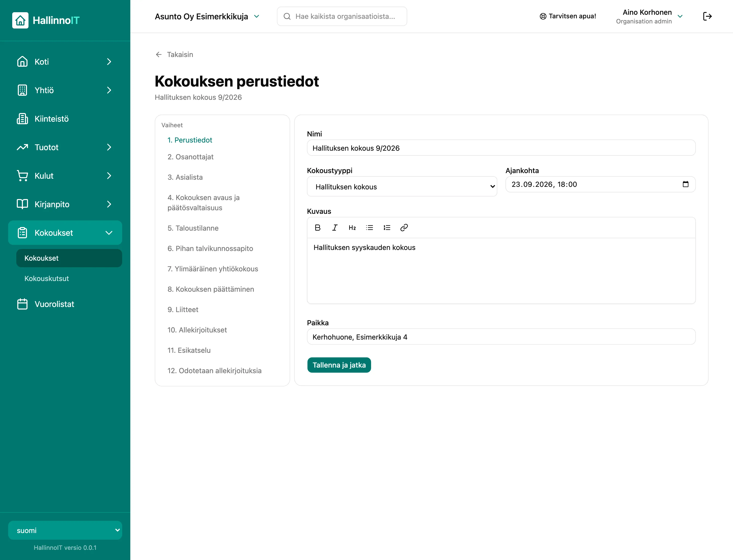This screenshot has height=560, width=733.
Task: Insert numbered list in Kuvaus editor
Action: pos(387,228)
